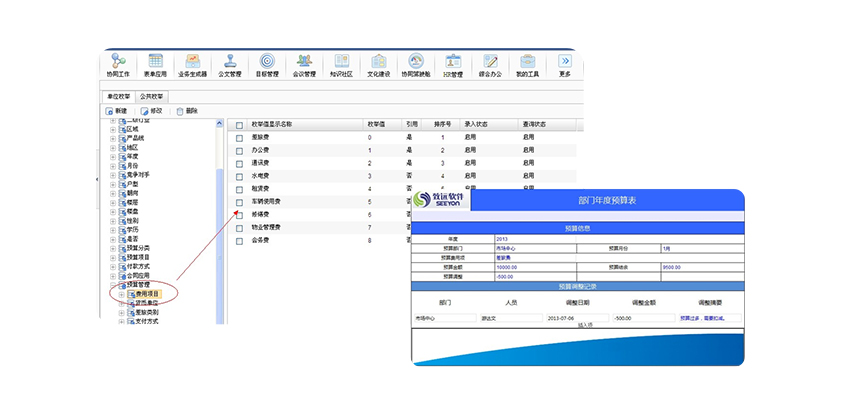Click the 修改 toolbar button
Viewport: 842px width, 415px height.
151,111
